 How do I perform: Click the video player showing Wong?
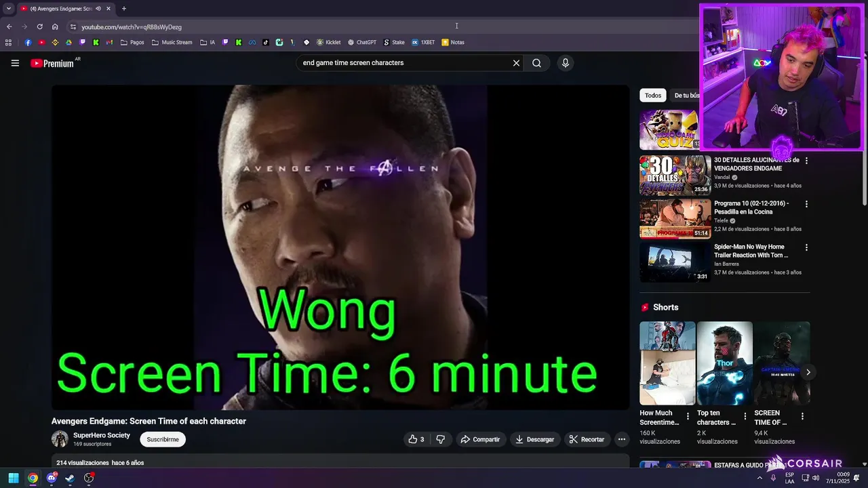(x=340, y=247)
